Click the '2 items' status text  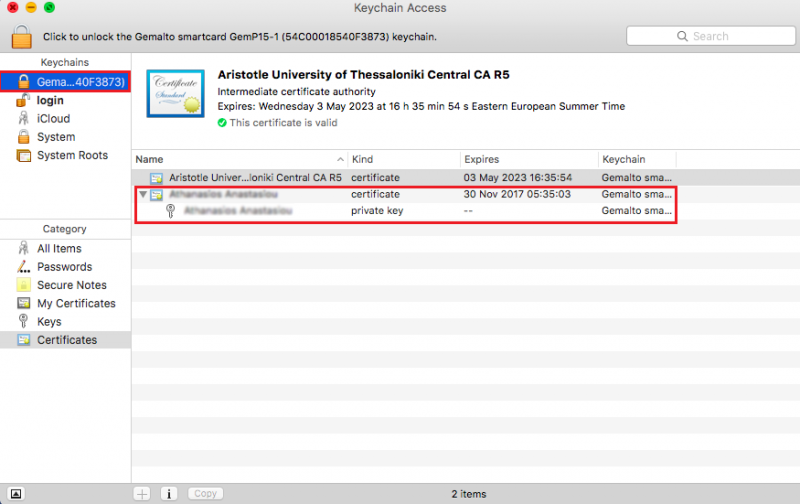click(x=469, y=494)
